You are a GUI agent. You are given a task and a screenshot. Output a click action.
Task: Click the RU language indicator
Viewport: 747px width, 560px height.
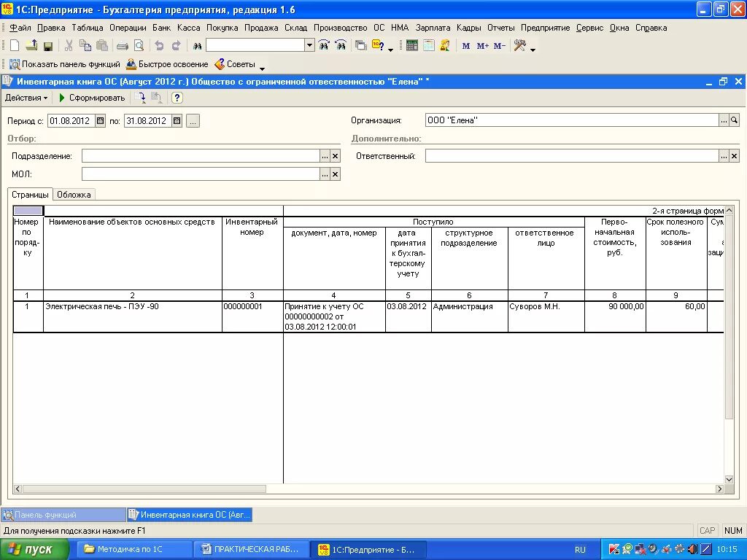tap(580, 550)
